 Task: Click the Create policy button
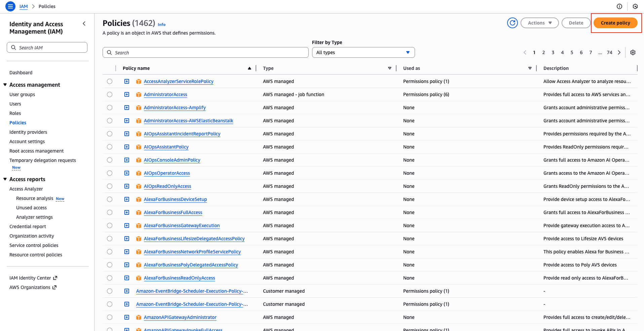click(615, 23)
